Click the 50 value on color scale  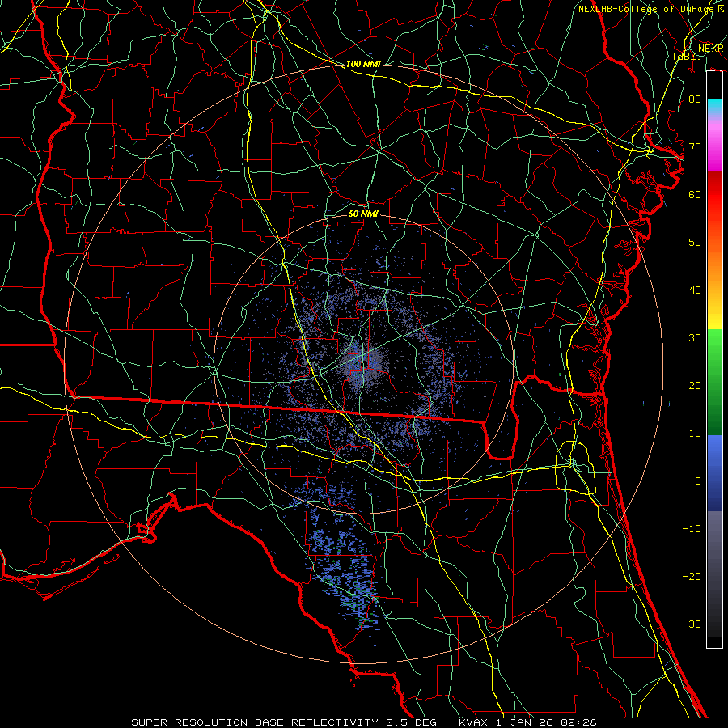coord(695,243)
